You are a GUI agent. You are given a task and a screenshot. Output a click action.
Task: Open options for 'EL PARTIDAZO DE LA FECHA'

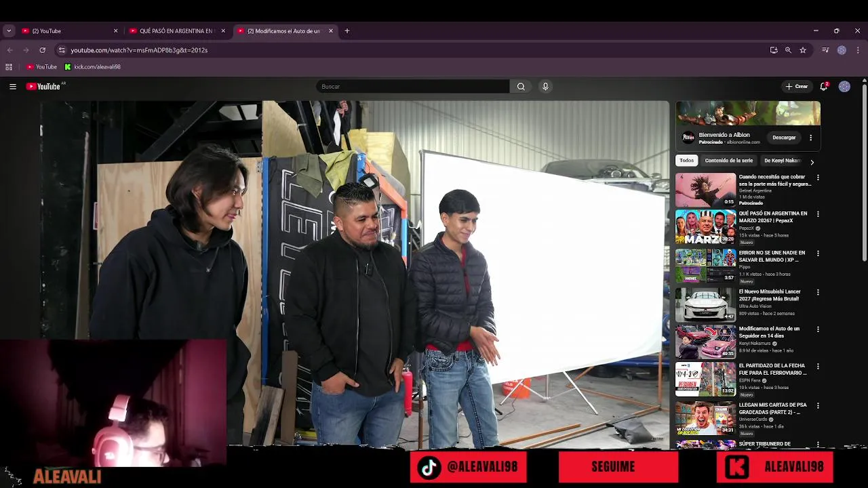tap(818, 367)
